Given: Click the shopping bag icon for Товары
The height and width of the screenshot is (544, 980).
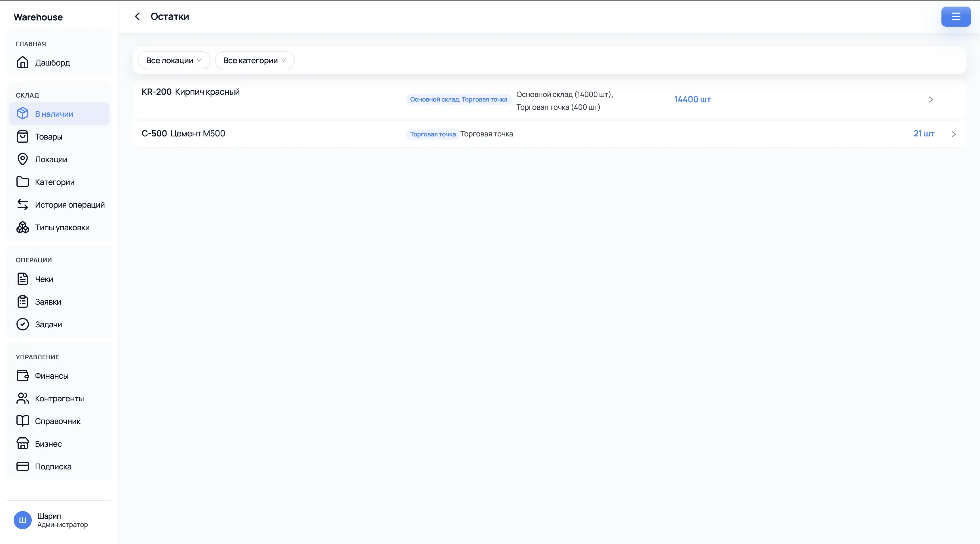Looking at the screenshot, I should point(22,136).
